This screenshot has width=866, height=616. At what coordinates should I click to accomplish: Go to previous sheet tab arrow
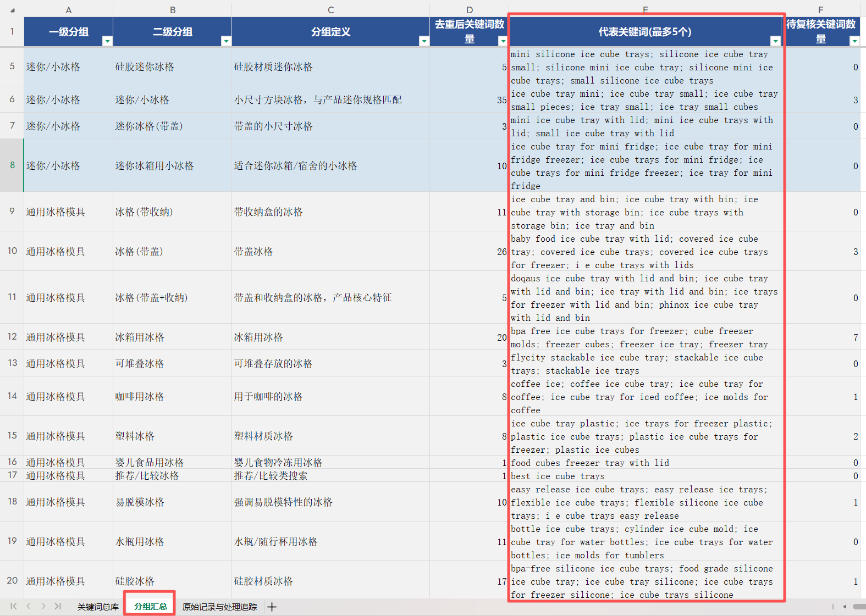29,607
